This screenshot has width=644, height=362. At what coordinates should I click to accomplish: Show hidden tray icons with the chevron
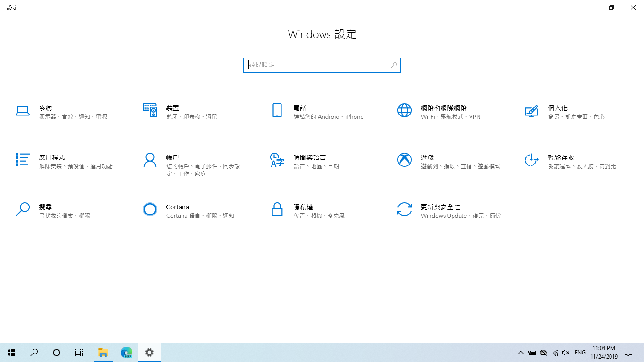click(521, 353)
